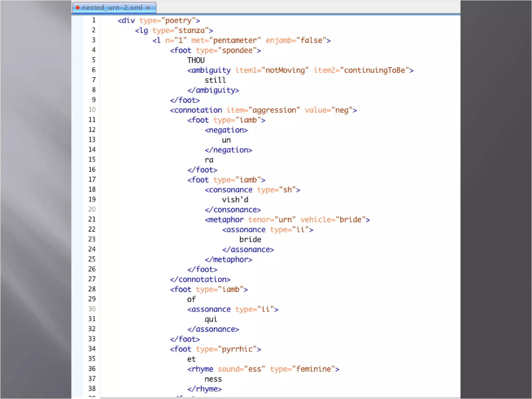Screen dimensions: 532x399
Task: Place cursor on the negation opening tag
Action: click(x=226, y=130)
